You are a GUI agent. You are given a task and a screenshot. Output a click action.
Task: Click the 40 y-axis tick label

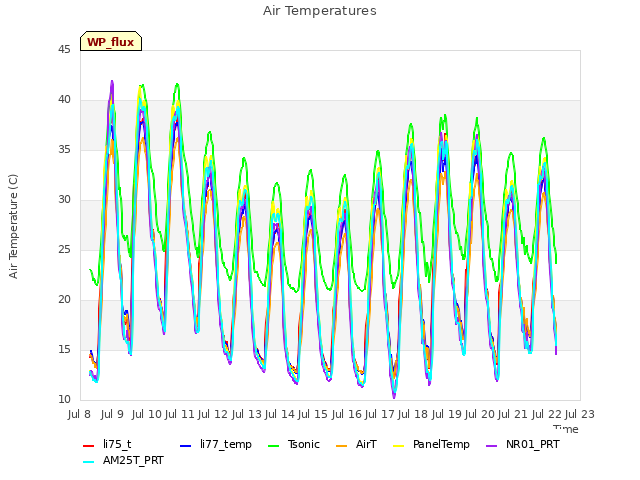(64, 100)
